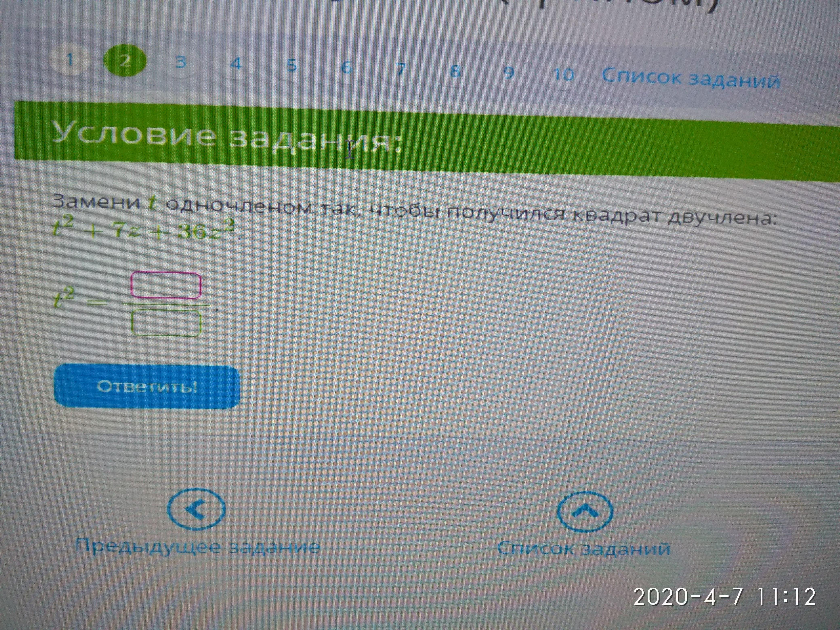Open task number 6
Screen dimensions: 840x630
click(346, 68)
